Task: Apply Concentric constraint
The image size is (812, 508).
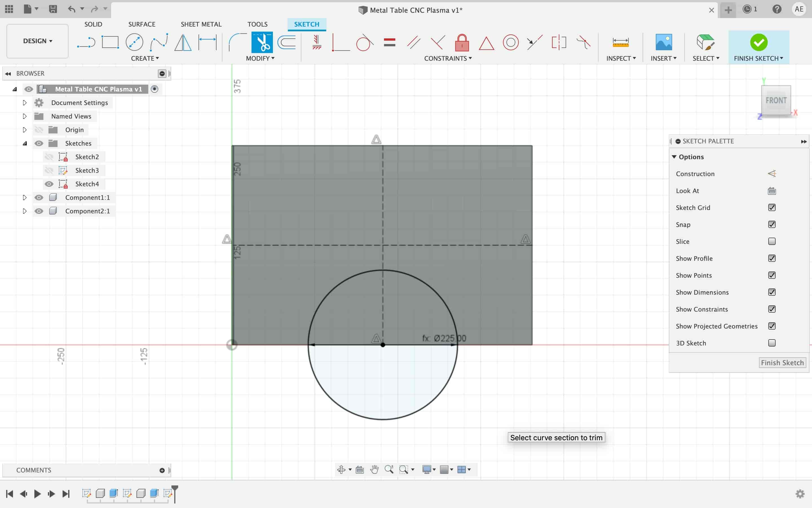Action: pyautogui.click(x=511, y=42)
